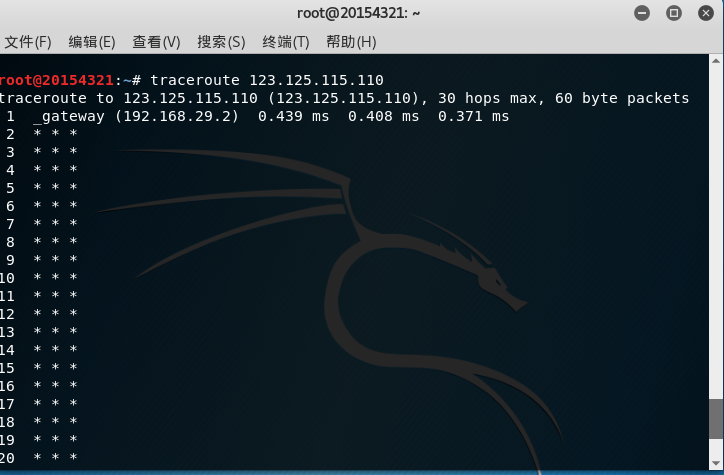Close the terminal window
Screen dimensions: 724x475
[706, 13]
